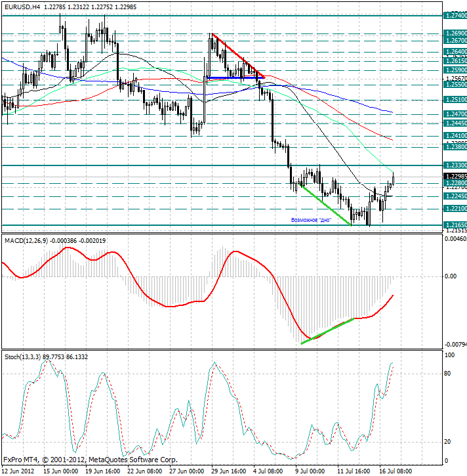Click the current price 1.22985 black label
The image size is (467, 476).
455,177
